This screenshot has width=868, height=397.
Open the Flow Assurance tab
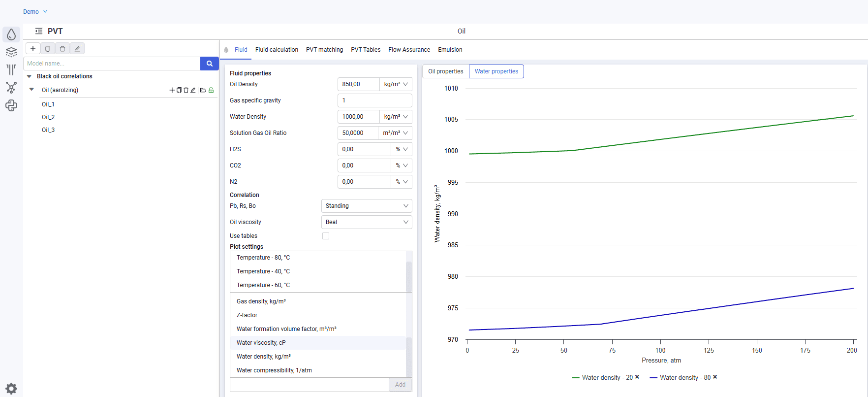click(x=409, y=50)
